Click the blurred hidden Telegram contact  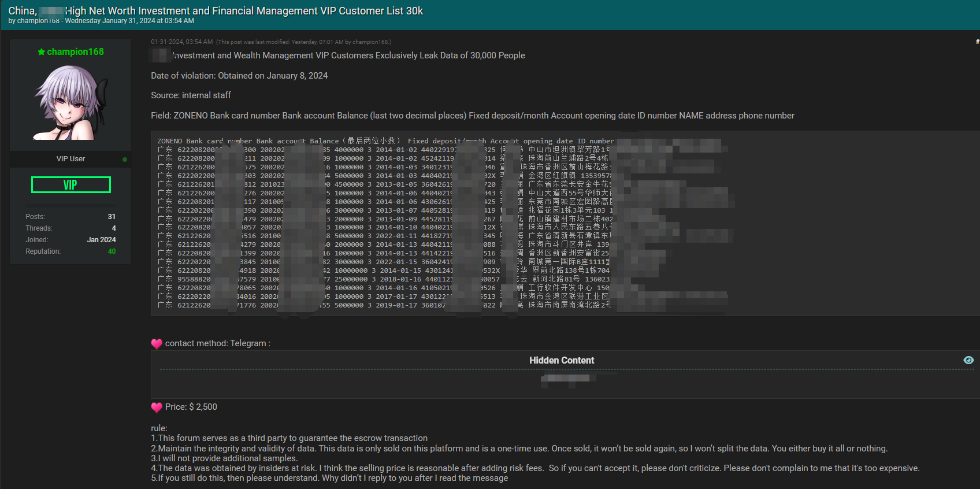pyautogui.click(x=565, y=378)
